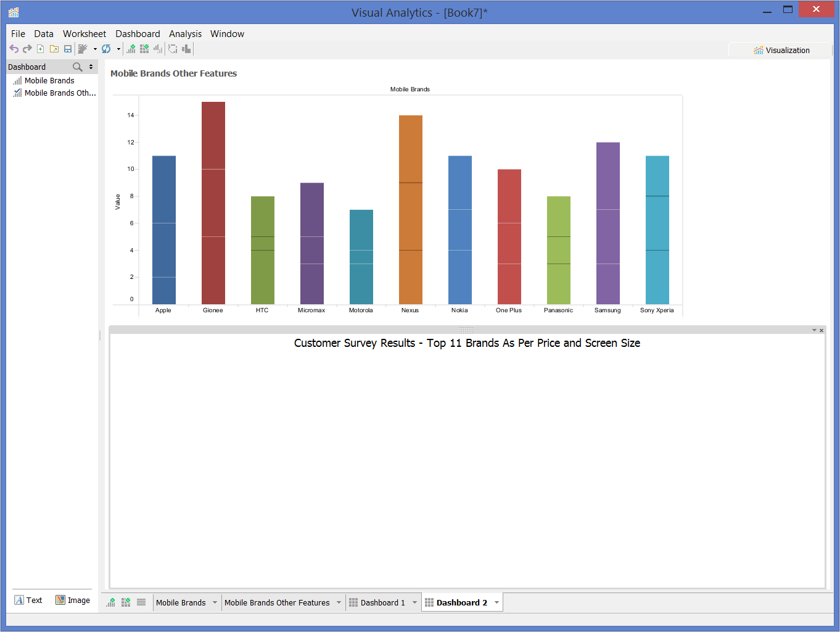
Task: Select the Gionee red bar
Action: [x=213, y=203]
